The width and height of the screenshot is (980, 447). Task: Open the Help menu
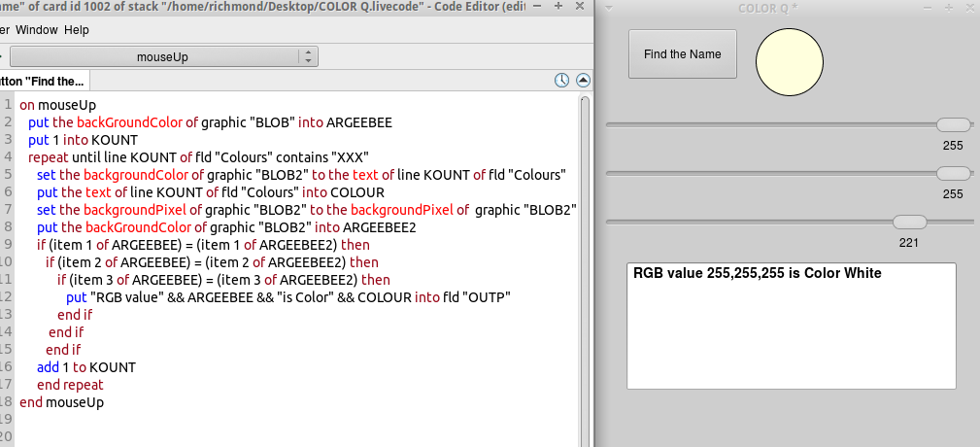[x=77, y=30]
